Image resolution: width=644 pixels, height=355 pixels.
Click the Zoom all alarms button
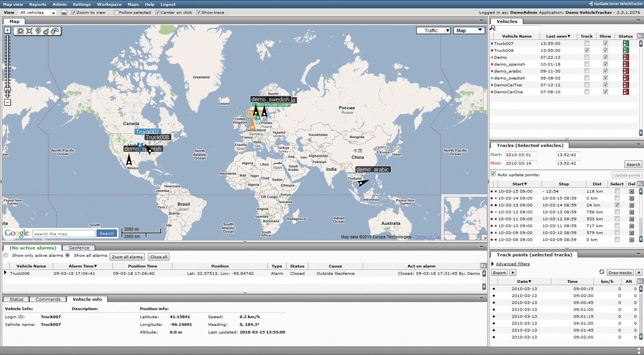tap(127, 257)
